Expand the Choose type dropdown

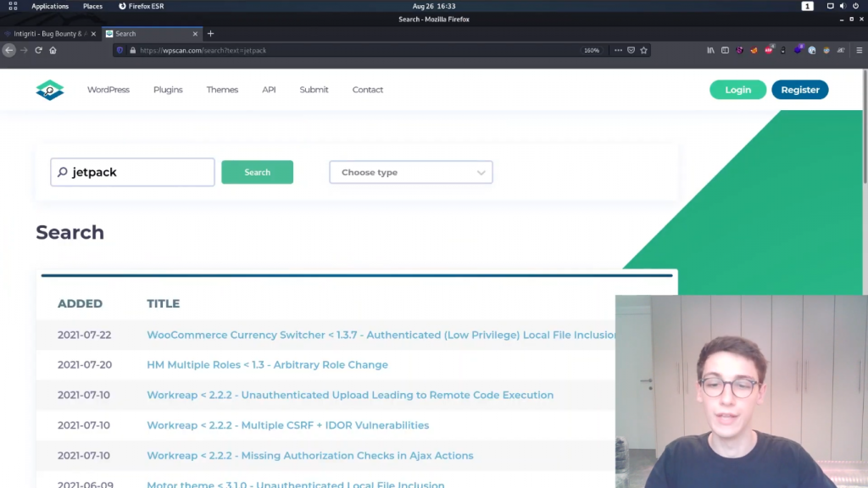point(411,172)
